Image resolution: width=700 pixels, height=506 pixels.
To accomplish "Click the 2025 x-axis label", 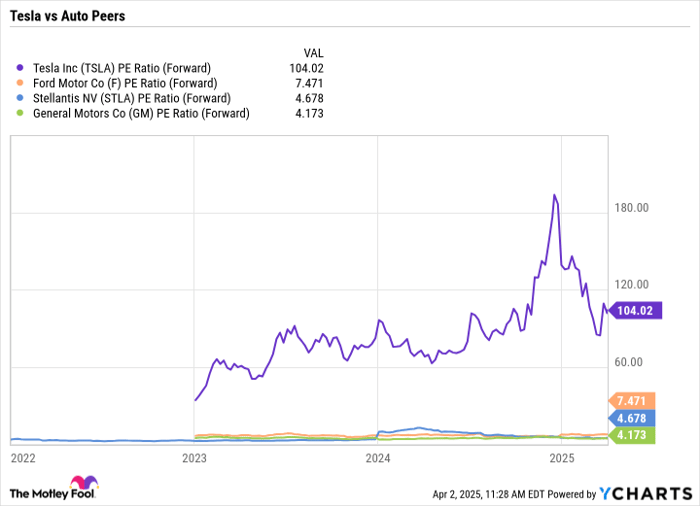I will coord(561,458).
